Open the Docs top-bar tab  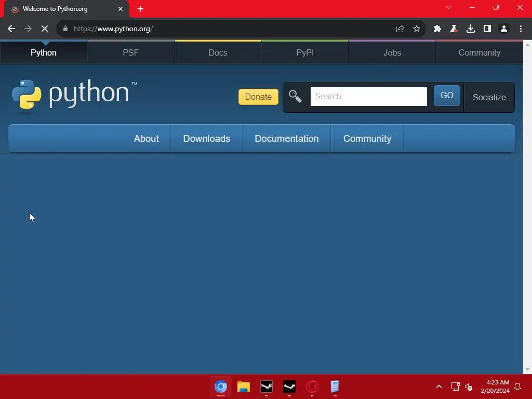(x=218, y=52)
